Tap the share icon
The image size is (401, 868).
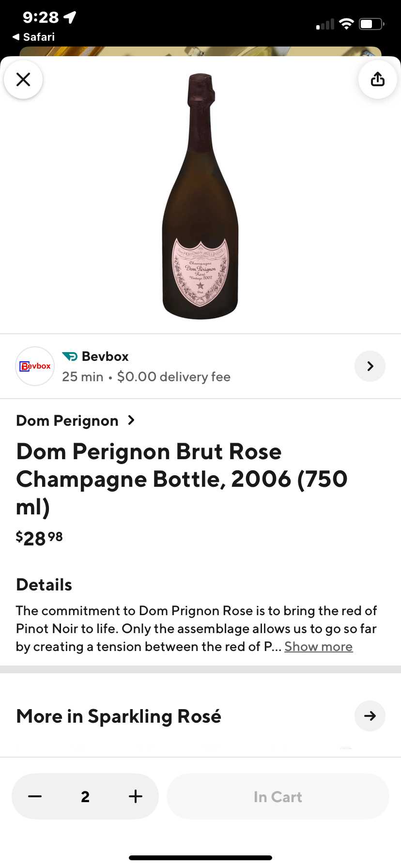coord(377,79)
